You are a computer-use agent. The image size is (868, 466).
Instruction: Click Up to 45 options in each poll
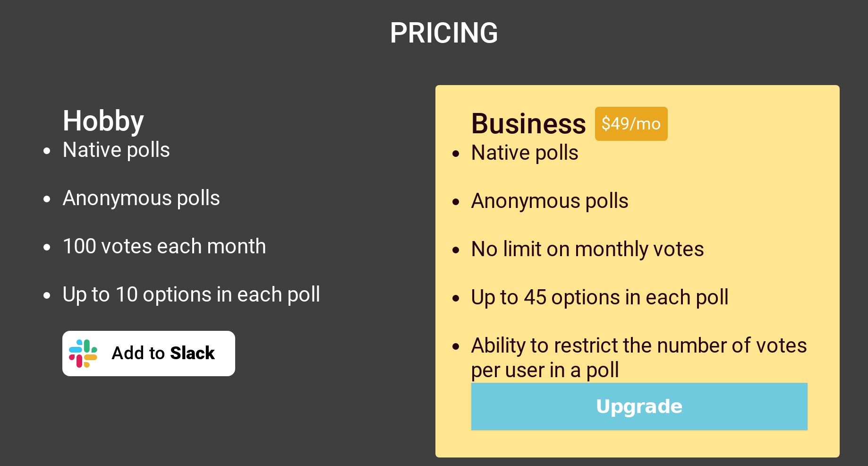(x=599, y=297)
